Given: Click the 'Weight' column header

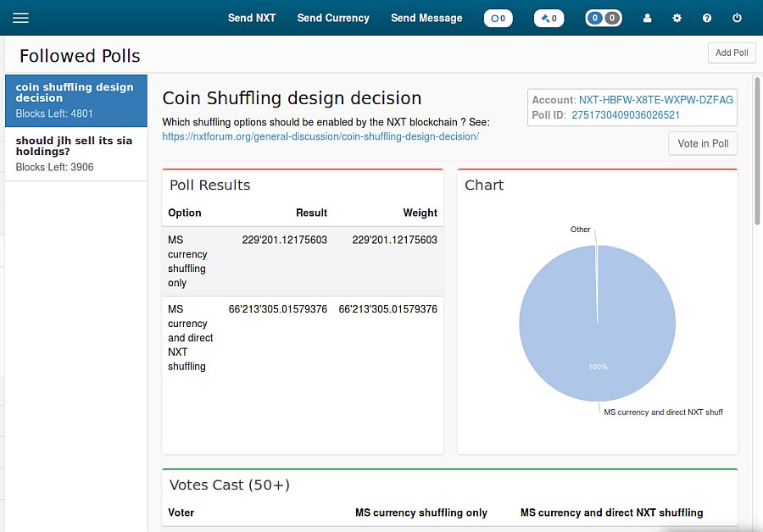Looking at the screenshot, I should click(420, 213).
